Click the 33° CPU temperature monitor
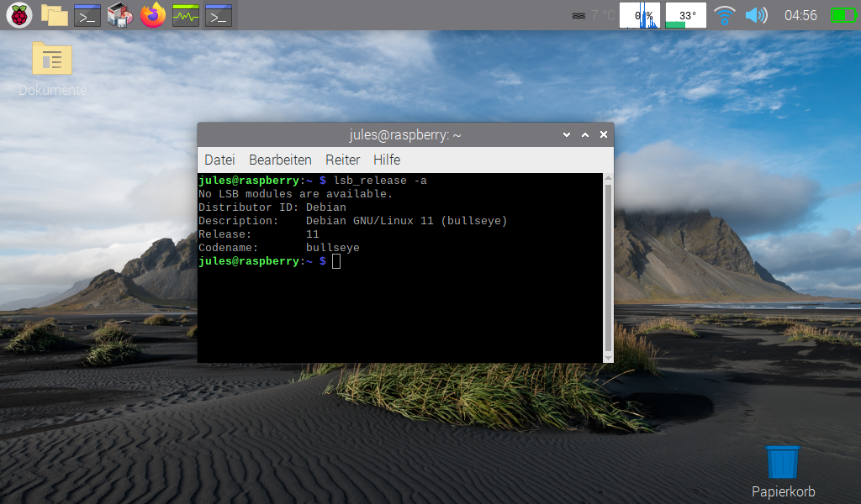The height and width of the screenshot is (504, 861). 686,15
